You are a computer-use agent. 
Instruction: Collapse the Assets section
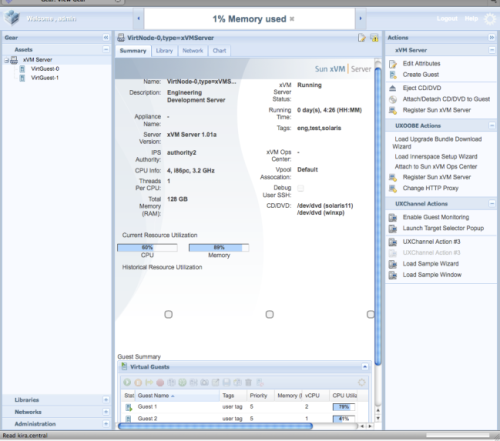(x=106, y=49)
